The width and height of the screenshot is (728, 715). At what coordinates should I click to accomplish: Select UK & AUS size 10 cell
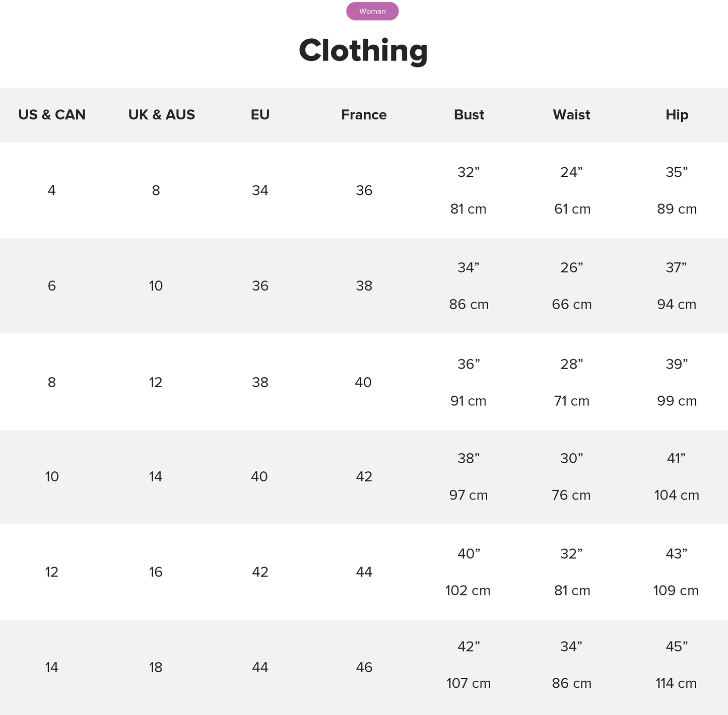[x=156, y=286]
